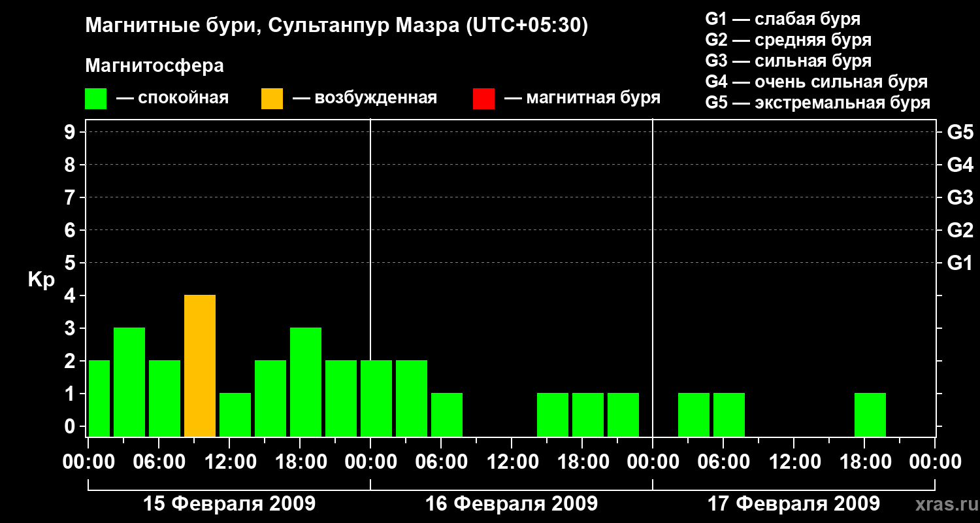Click the '6' value on Kp axis

click(x=71, y=230)
